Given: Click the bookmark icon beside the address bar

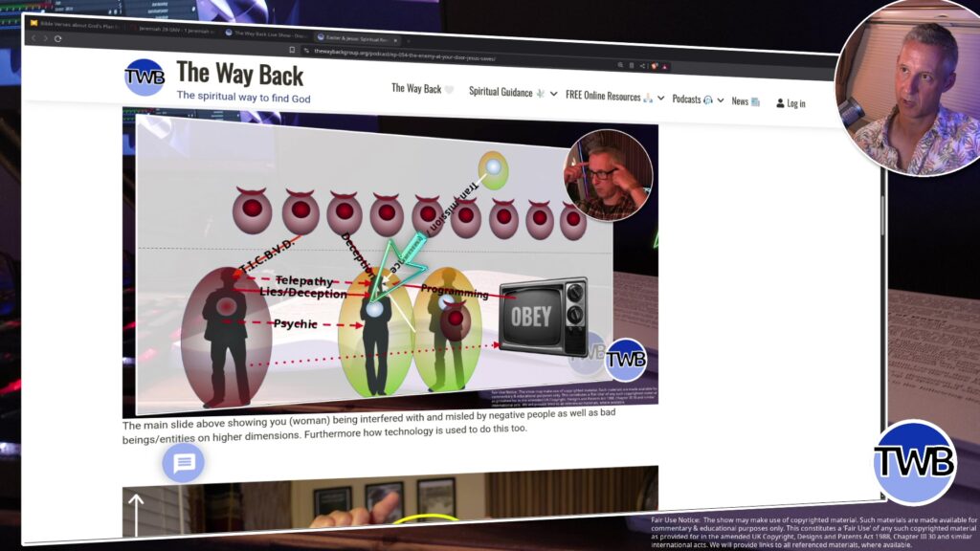Looking at the screenshot, I should pos(292,50).
